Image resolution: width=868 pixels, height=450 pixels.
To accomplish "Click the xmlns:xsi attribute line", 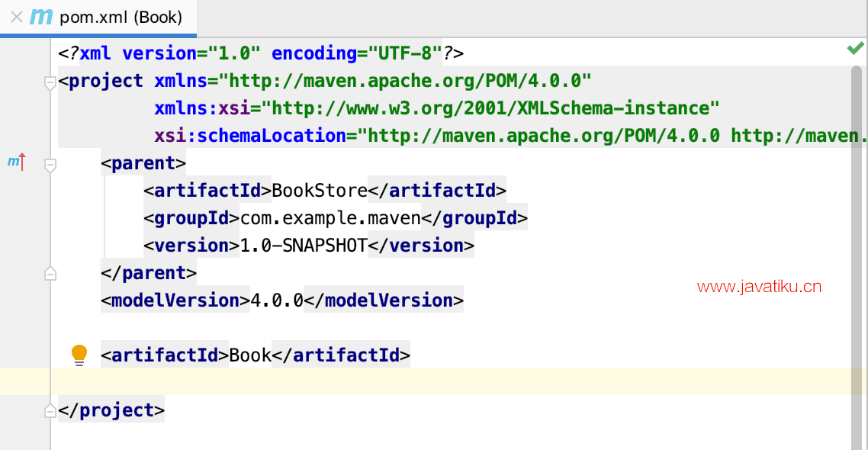I will click(437, 108).
